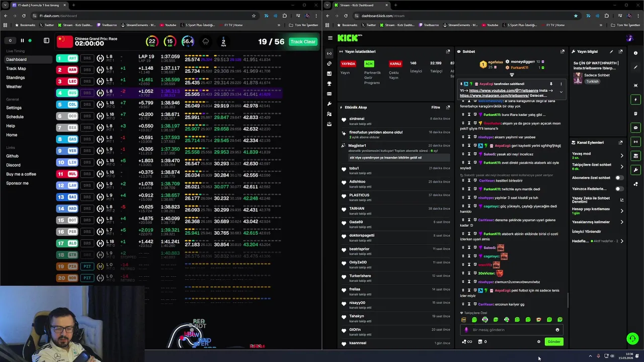Click the chat panel scrollbar
Viewport: 644px width, 362px height.
click(568, 300)
